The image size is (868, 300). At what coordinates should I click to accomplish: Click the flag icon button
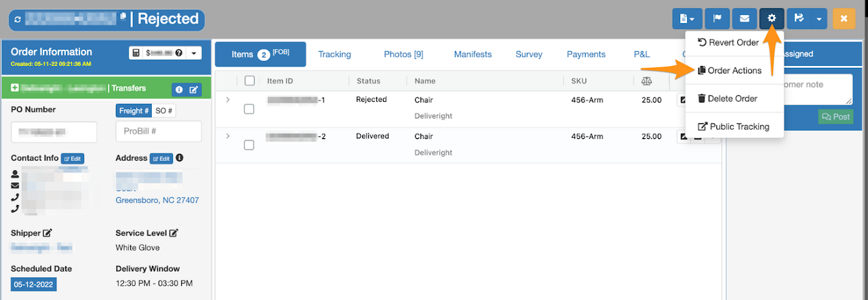coord(717,18)
